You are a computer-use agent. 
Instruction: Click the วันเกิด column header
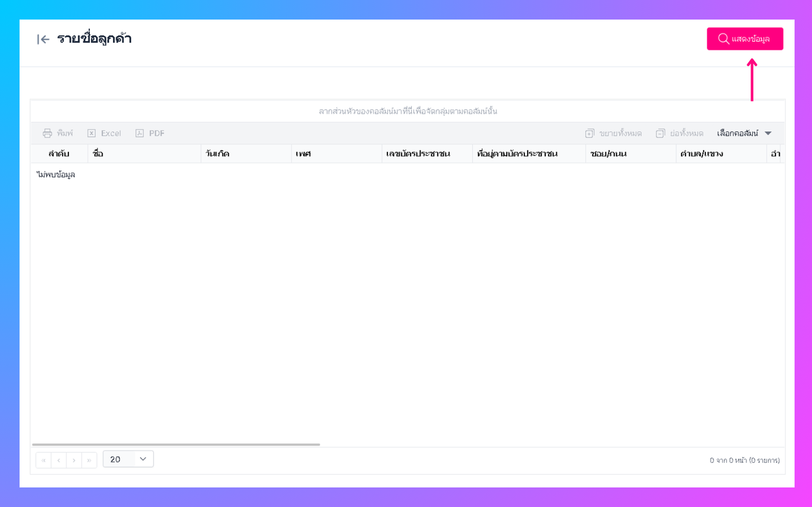click(246, 154)
